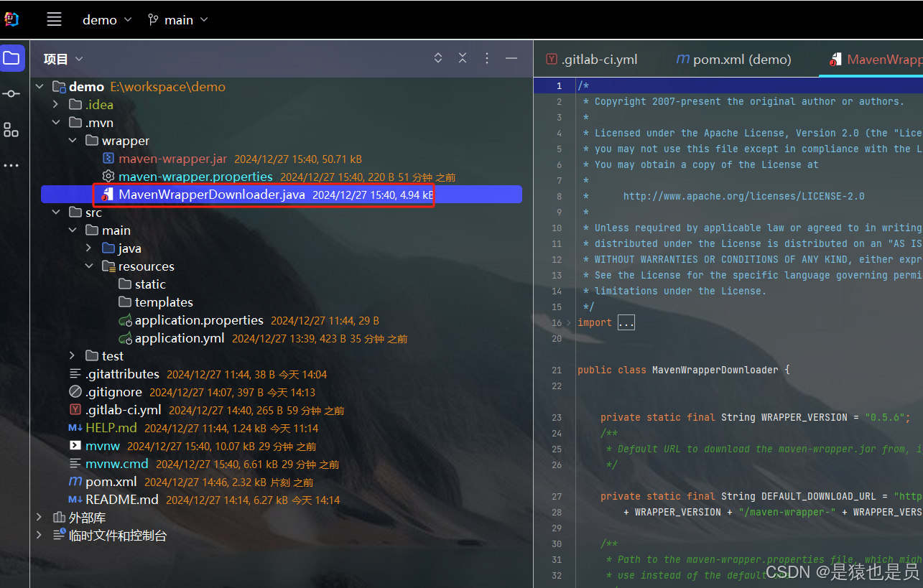Click the 外部库 library icon
This screenshot has height=588, width=923.
coord(59,518)
